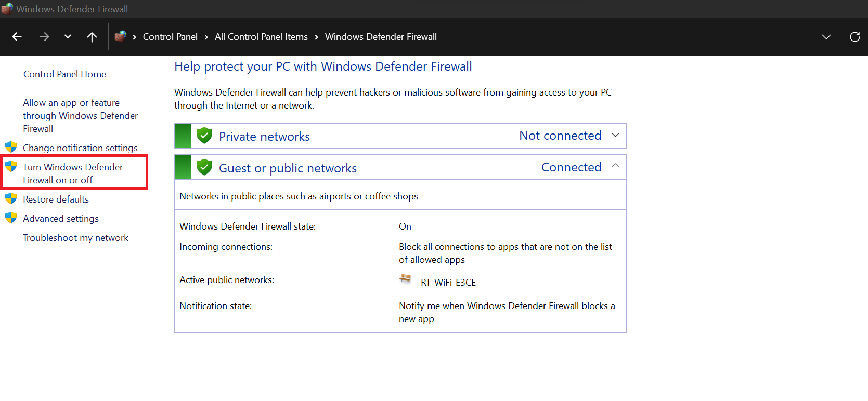868x401 pixels.
Task: Click shield icon beside Restore defaults
Action: (11, 199)
